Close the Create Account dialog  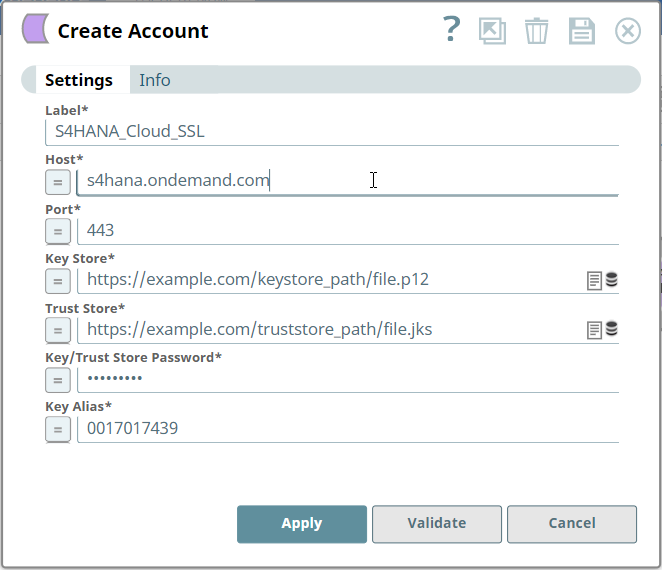628,31
